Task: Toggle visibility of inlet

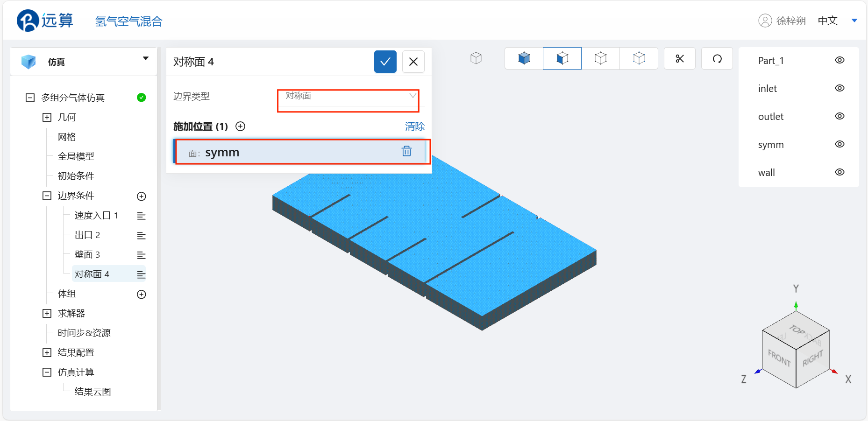Action: point(840,88)
